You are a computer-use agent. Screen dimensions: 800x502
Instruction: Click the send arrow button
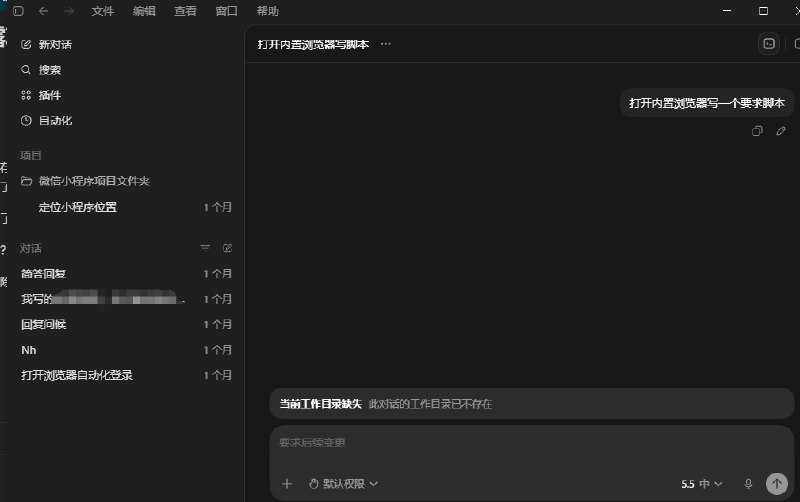777,484
